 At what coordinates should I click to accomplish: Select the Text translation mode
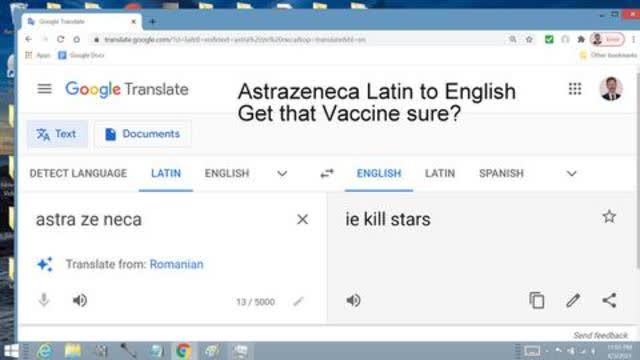point(57,134)
